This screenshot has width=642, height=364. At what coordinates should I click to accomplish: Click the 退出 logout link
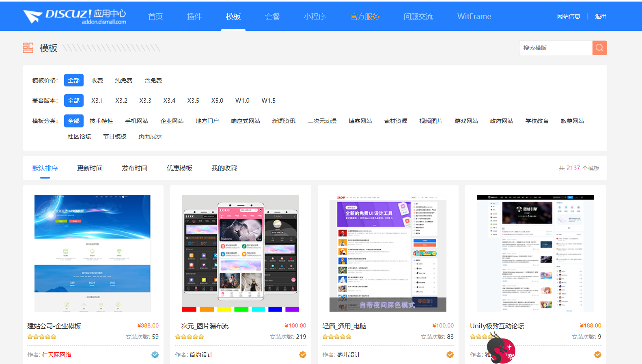click(x=601, y=17)
